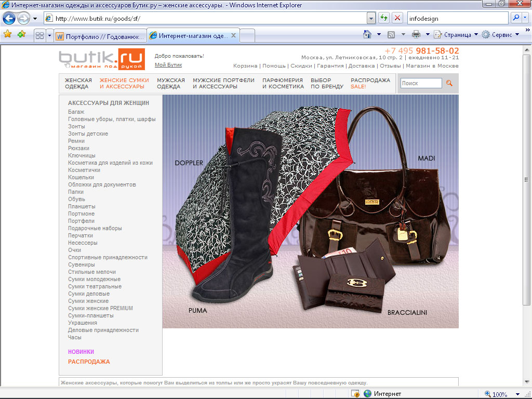Open the Доставка link
The width and height of the screenshot is (532, 399).
click(x=362, y=66)
